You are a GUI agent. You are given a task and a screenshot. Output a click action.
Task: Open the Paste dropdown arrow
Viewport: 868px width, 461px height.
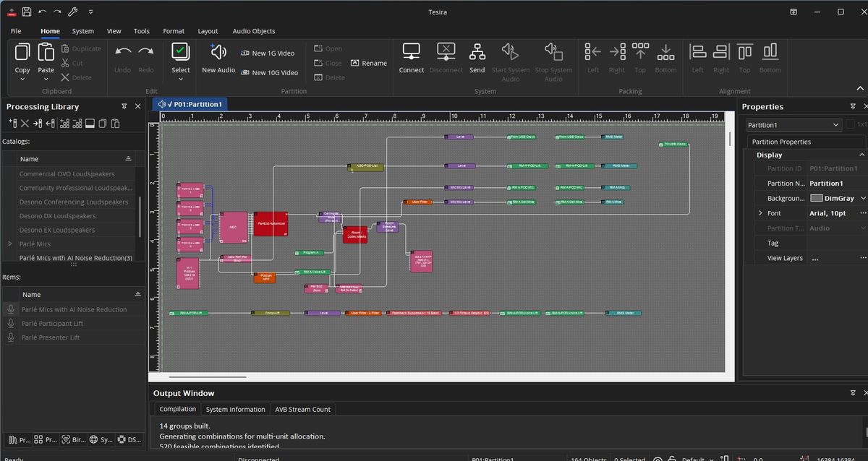46,79
